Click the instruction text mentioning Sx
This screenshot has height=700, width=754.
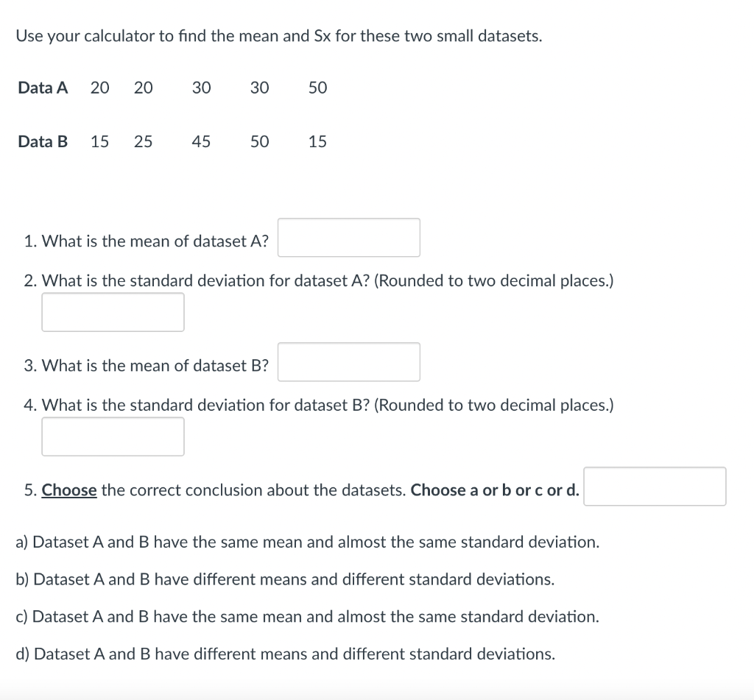point(280,35)
